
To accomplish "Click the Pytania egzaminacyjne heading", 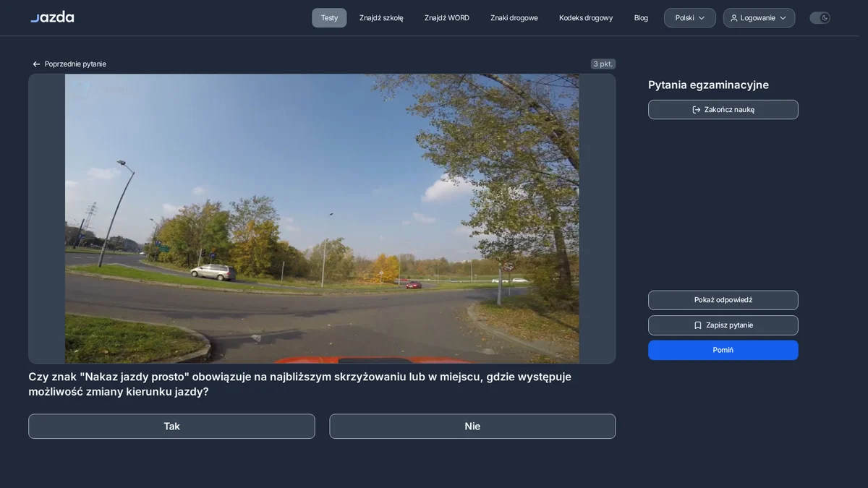I will click(x=708, y=85).
